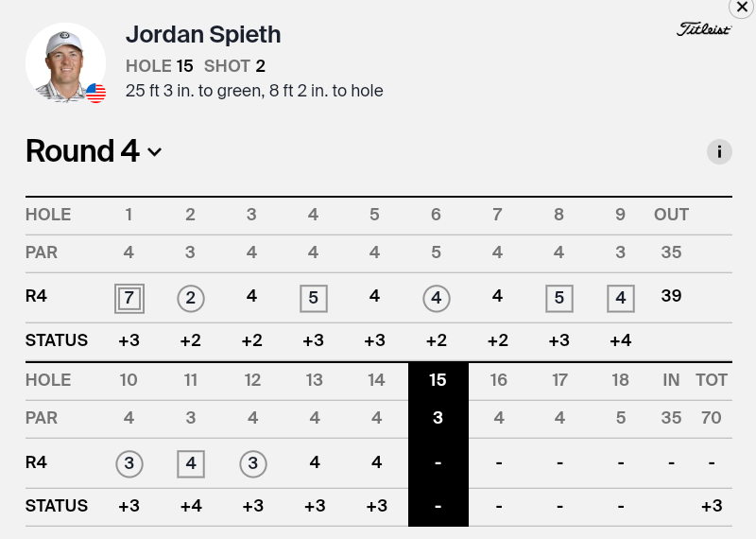
Task: Click the double-bogey 7 on hole 1
Action: pyautogui.click(x=129, y=299)
